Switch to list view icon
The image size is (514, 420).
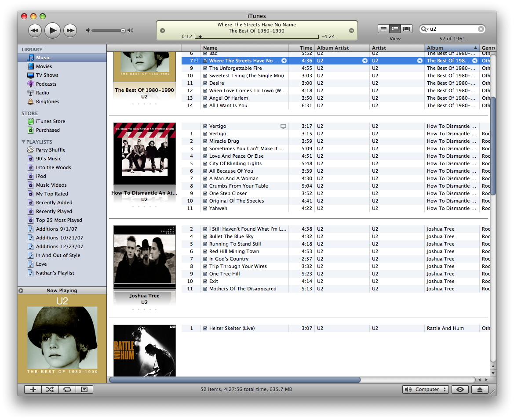(383, 29)
